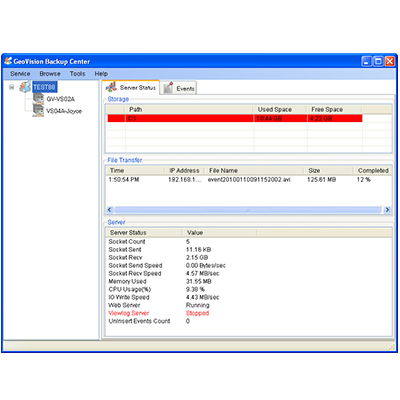Click the VS04A-Joyce device icon

(38, 111)
